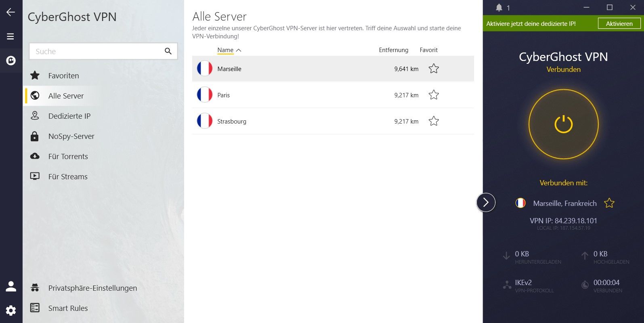
Task: Click the Für Torrents cloud download icon
Action: (35, 156)
